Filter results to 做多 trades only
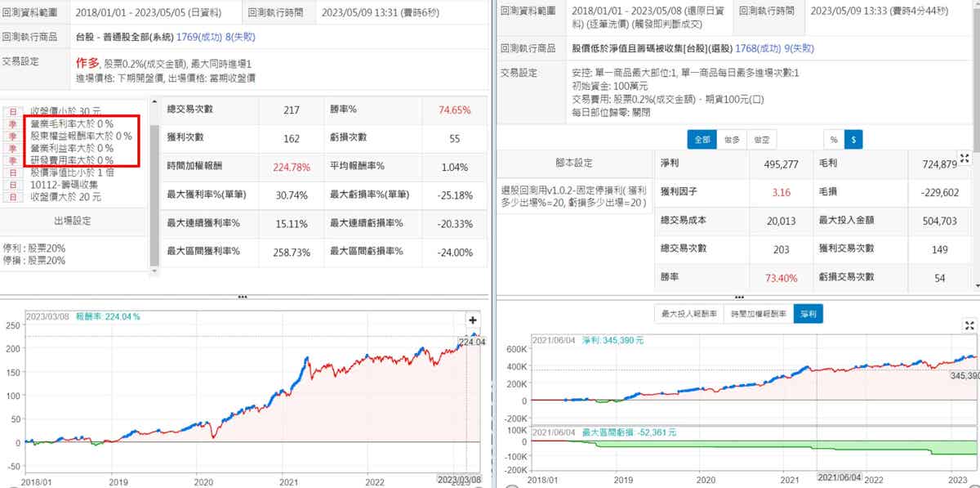Viewport: 980px width, 488px height. coord(732,139)
